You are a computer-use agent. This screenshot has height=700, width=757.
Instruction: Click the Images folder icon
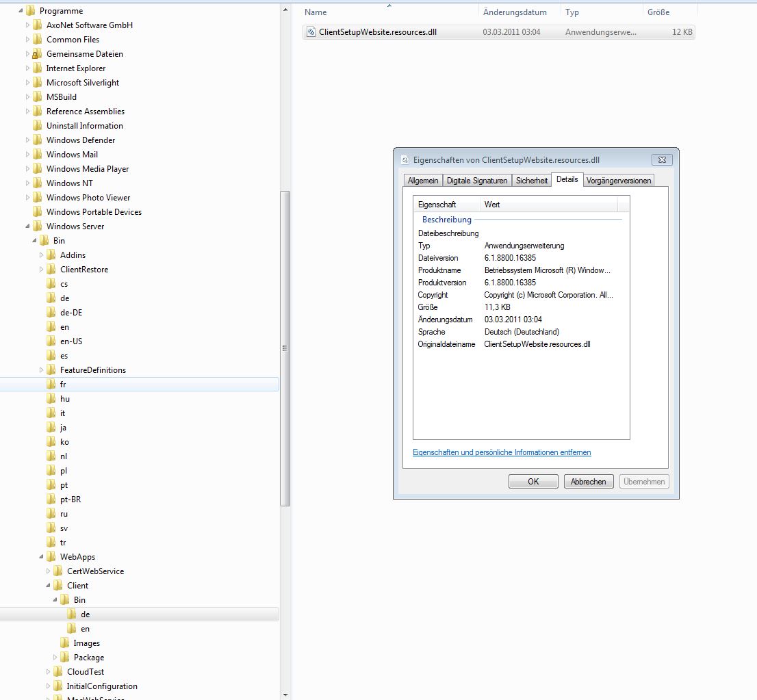[64, 643]
